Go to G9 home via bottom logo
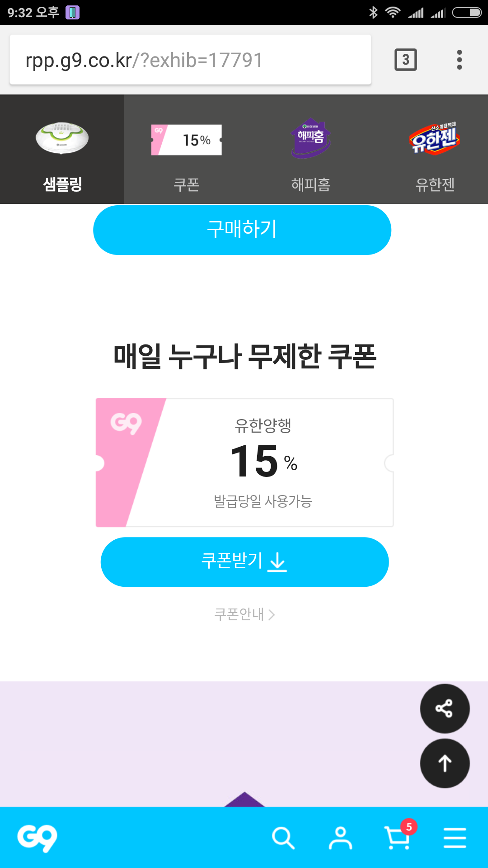Image resolution: width=488 pixels, height=868 pixels. point(38,838)
